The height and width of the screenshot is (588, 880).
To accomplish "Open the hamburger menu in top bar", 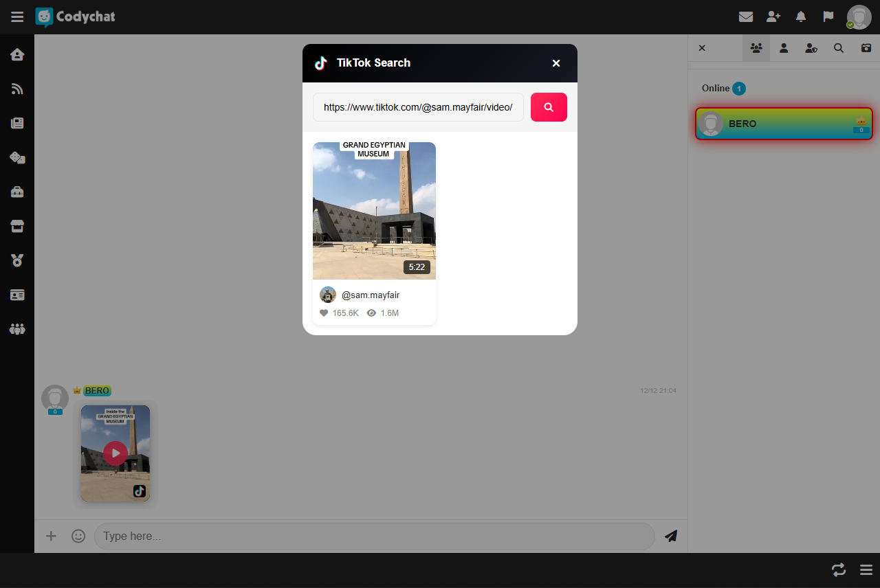I will point(17,16).
